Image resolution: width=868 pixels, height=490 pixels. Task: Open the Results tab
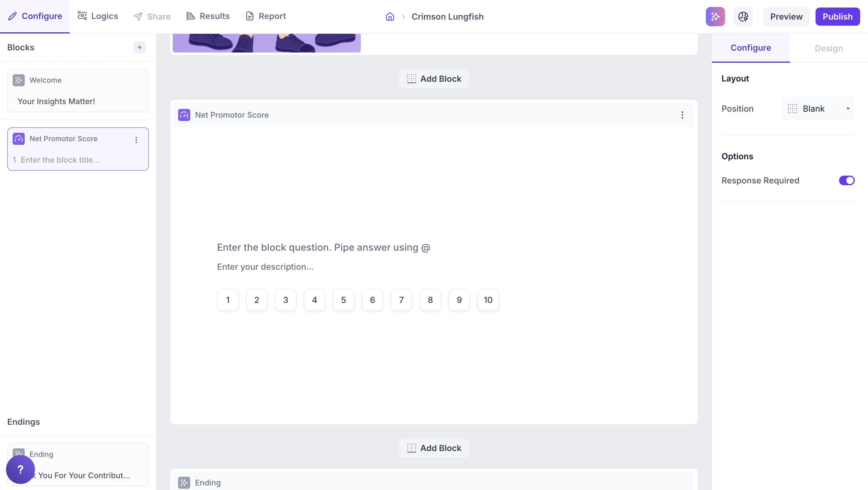pyautogui.click(x=208, y=16)
